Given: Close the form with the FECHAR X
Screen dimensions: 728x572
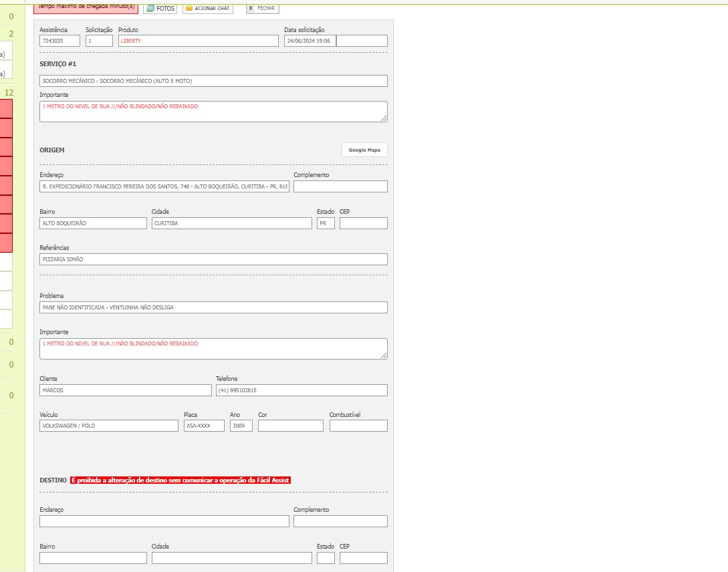Looking at the screenshot, I should 251,8.
